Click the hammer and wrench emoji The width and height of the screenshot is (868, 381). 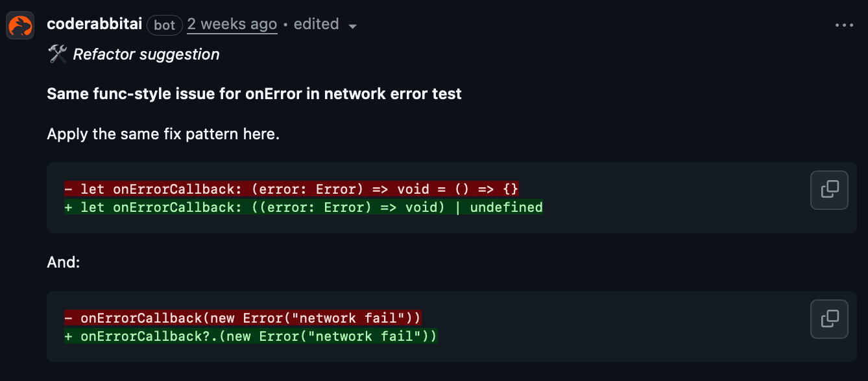click(x=57, y=54)
